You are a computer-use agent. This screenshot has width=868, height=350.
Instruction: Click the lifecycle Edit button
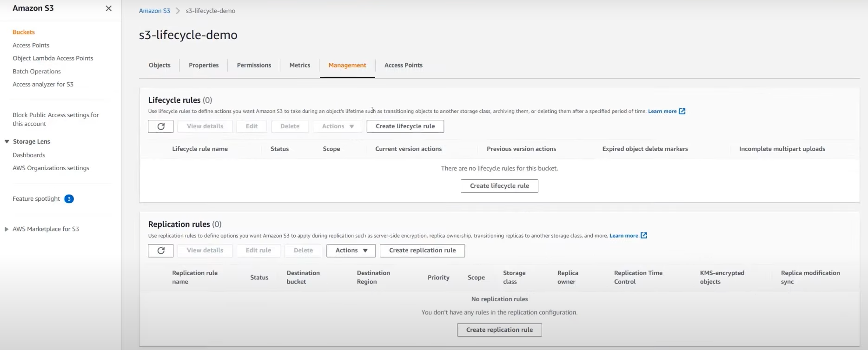252,126
